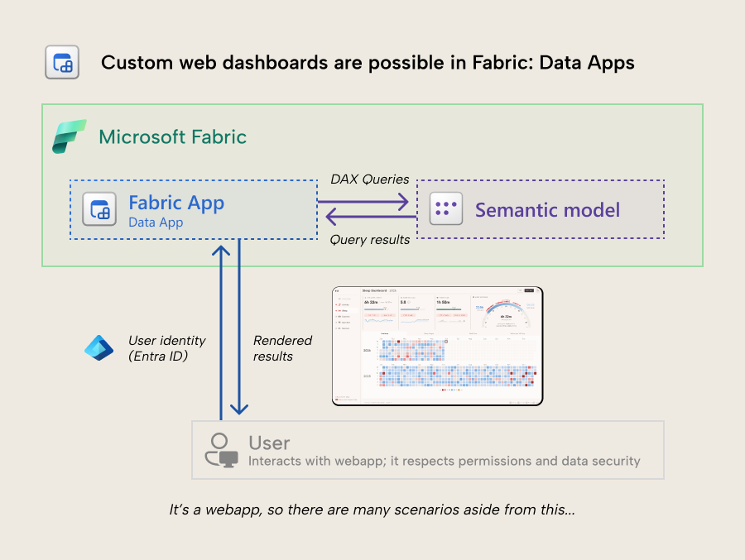Click the 'Fabric App' label
The image size is (745, 560).
[x=176, y=203]
